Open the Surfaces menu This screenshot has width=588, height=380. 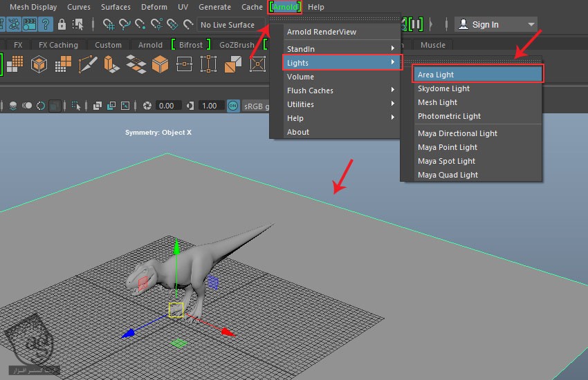[116, 7]
